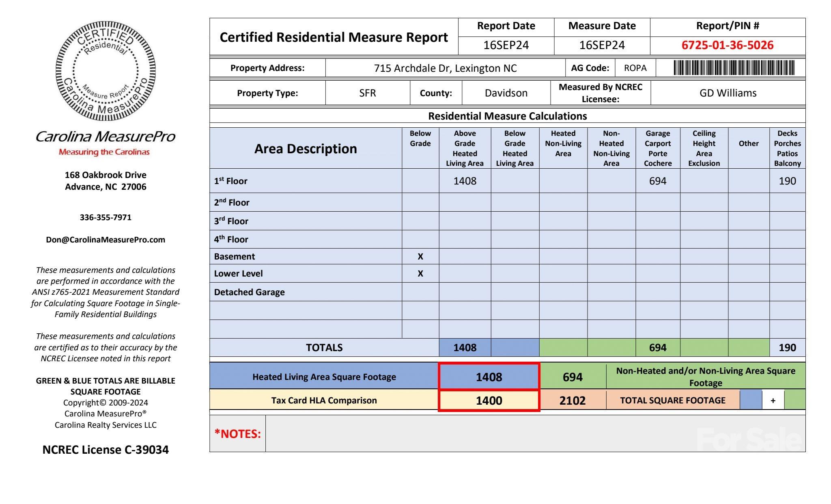Click the Lower Level Below Grade X mark

tap(420, 274)
